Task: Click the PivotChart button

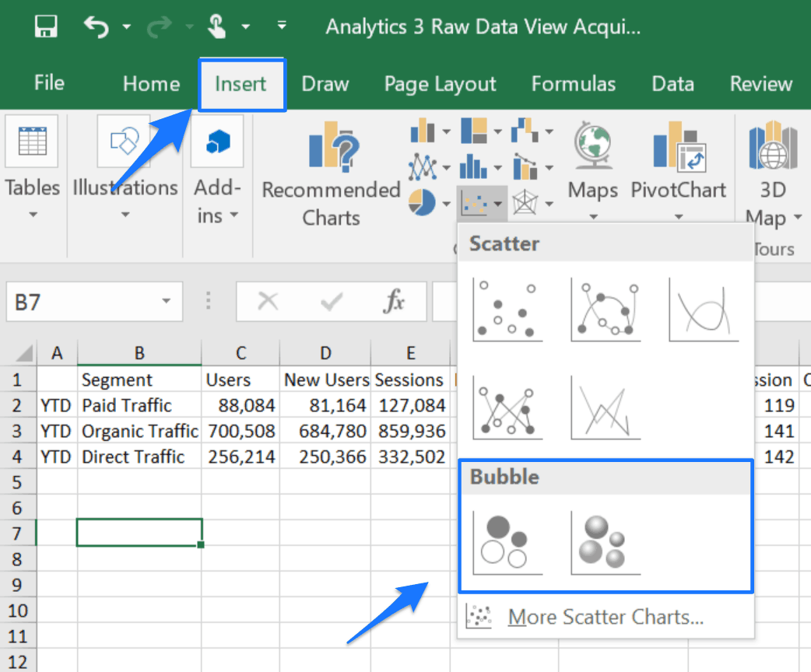Action: (679, 170)
